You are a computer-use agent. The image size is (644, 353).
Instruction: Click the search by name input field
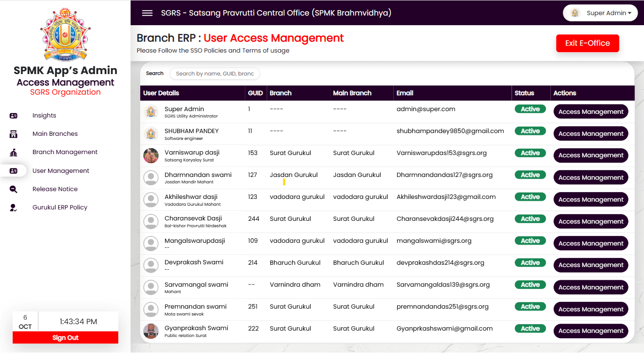tap(215, 74)
